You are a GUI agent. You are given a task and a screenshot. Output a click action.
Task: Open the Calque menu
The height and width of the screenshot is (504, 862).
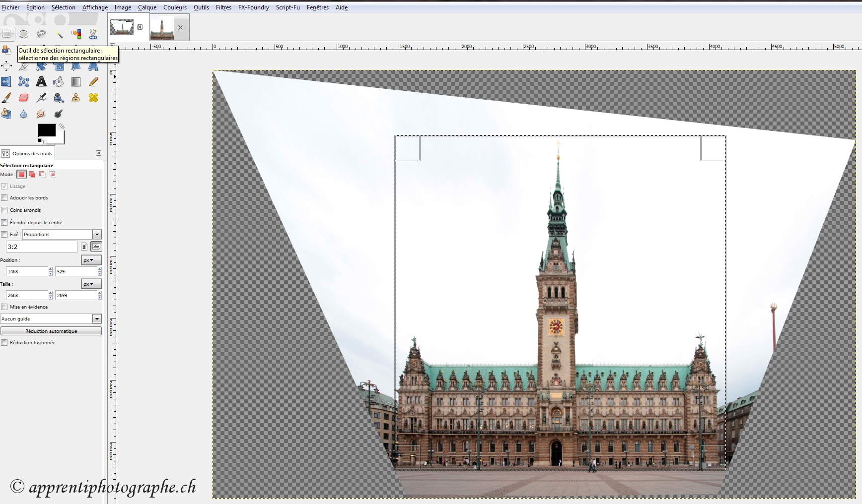click(147, 7)
